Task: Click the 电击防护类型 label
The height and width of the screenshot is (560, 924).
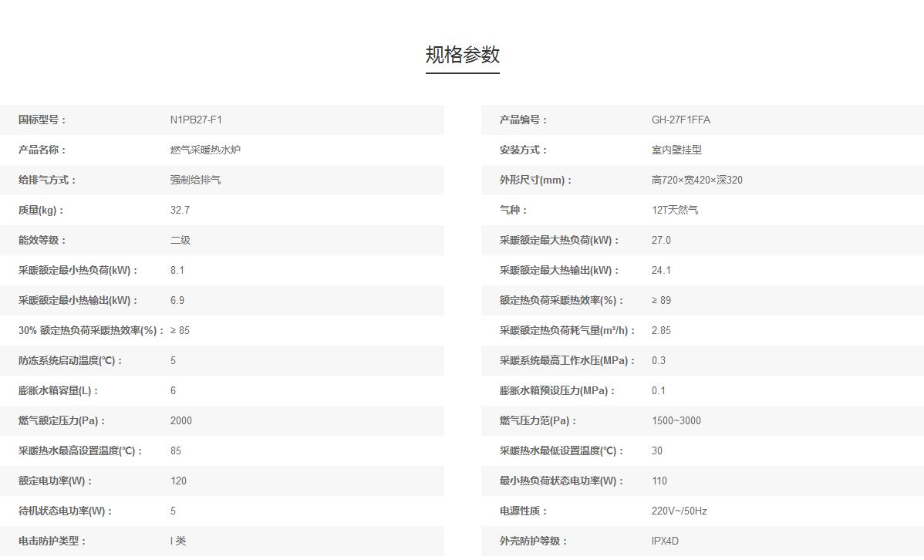Action: [52, 541]
